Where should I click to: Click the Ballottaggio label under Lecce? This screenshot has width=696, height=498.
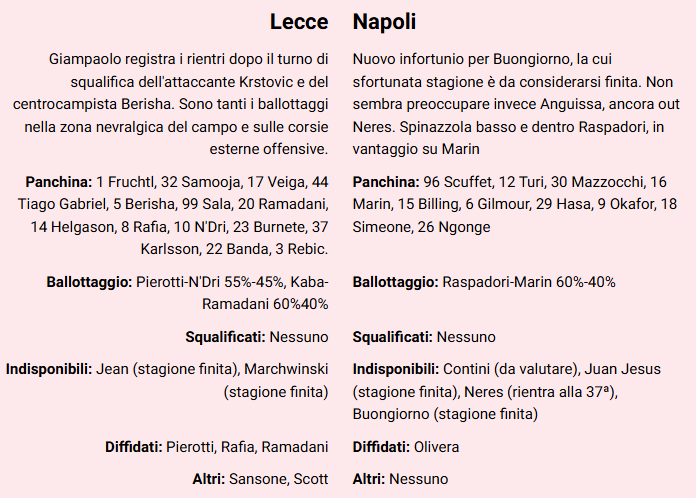[x=88, y=282]
